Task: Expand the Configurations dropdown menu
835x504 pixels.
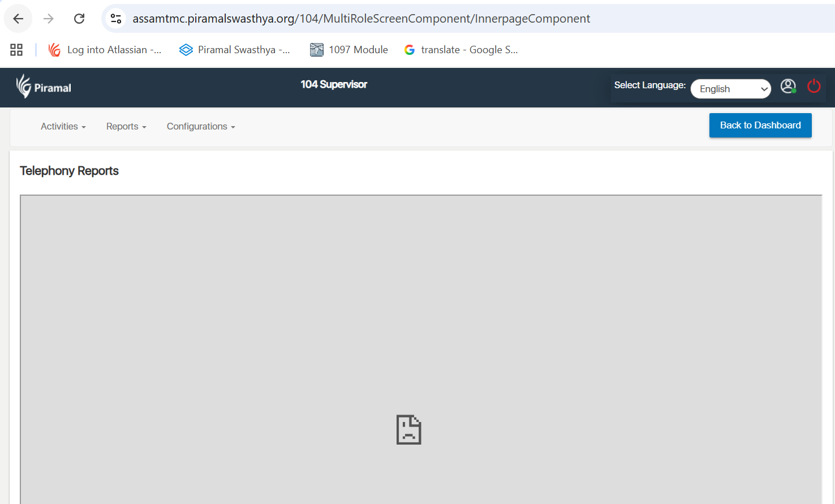Action: click(x=200, y=127)
